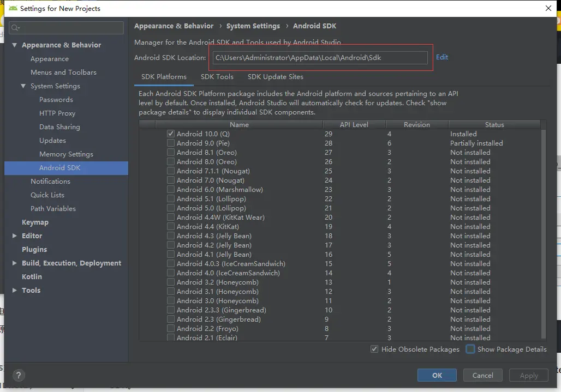Check Android 4.4 (KitKat) checkbox
This screenshot has width=561, height=392.
coord(171,227)
